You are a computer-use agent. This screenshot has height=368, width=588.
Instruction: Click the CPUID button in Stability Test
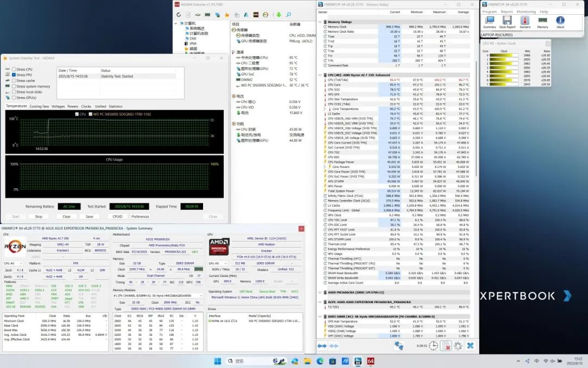tap(118, 216)
